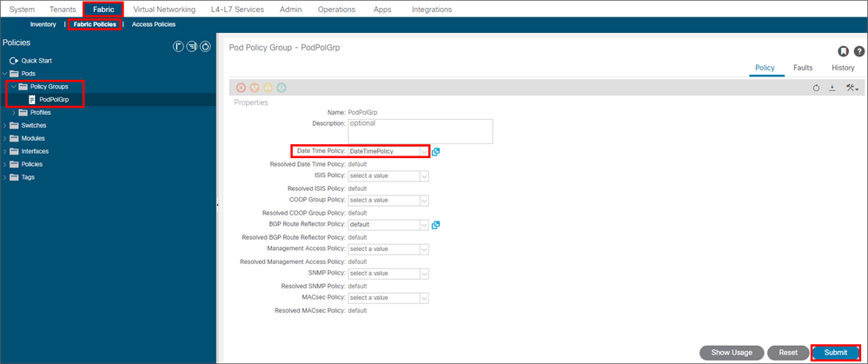Viewport: 868px width, 364px height.
Task: Switch to the Inventory submenu
Action: point(43,24)
